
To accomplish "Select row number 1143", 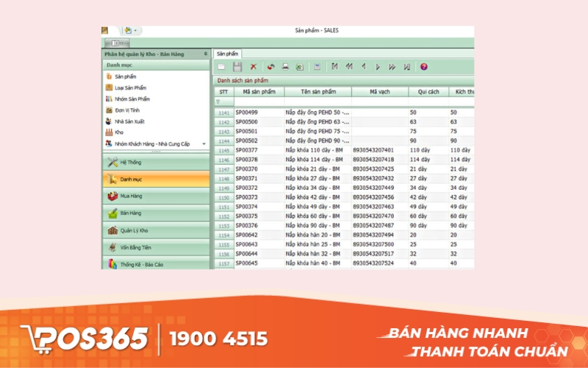I will (224, 132).
